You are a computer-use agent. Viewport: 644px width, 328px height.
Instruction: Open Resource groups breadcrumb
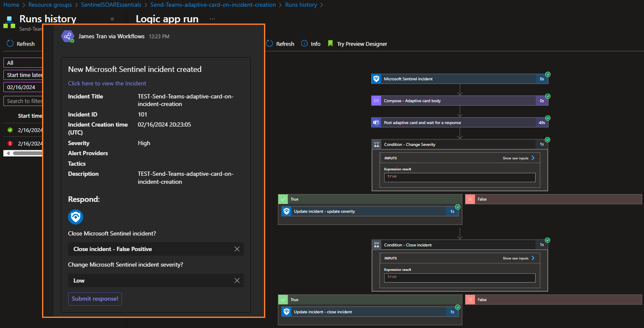[50, 5]
